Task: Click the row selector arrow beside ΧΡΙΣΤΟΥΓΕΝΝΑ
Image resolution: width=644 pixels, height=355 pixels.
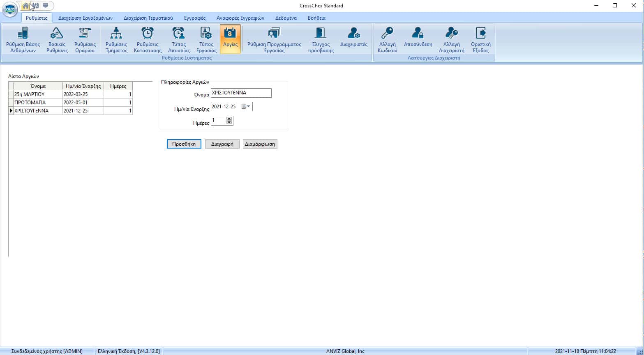Action: pyautogui.click(x=11, y=111)
